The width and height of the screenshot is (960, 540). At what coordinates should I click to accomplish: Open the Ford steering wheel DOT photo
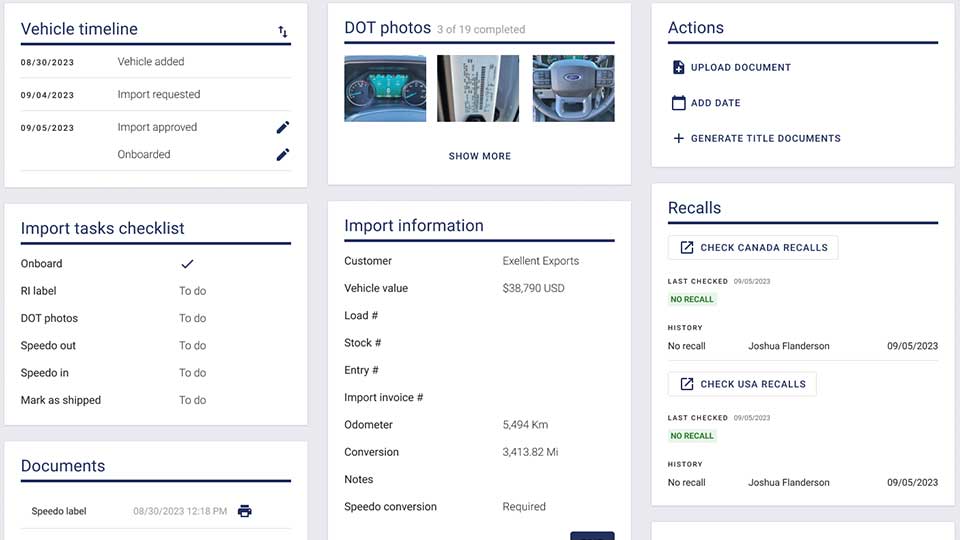tap(573, 88)
